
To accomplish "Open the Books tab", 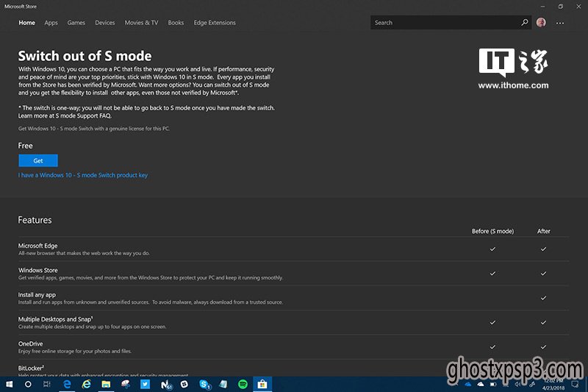I will coord(176,23).
